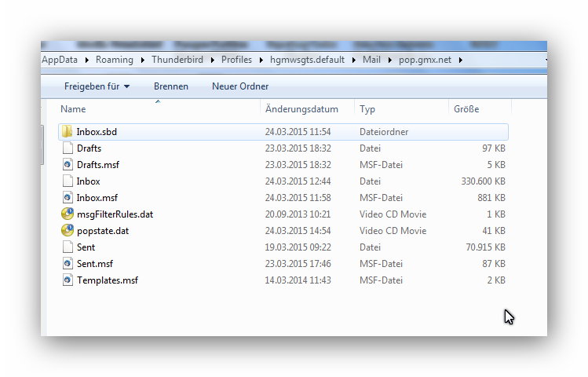Go to Profiles breadcrumb folder

coord(236,60)
